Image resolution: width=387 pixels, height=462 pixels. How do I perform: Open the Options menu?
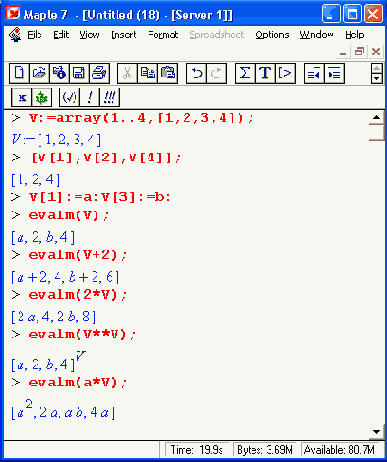tap(272, 35)
